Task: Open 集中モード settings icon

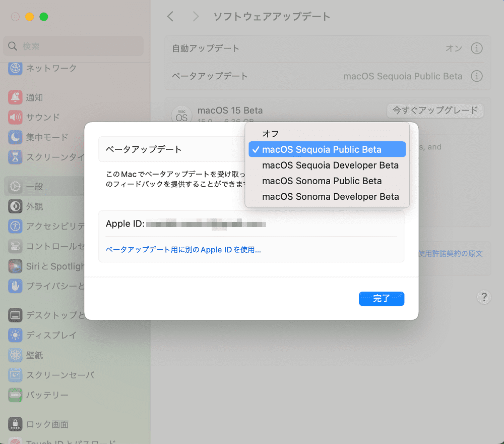Action: click(x=15, y=137)
